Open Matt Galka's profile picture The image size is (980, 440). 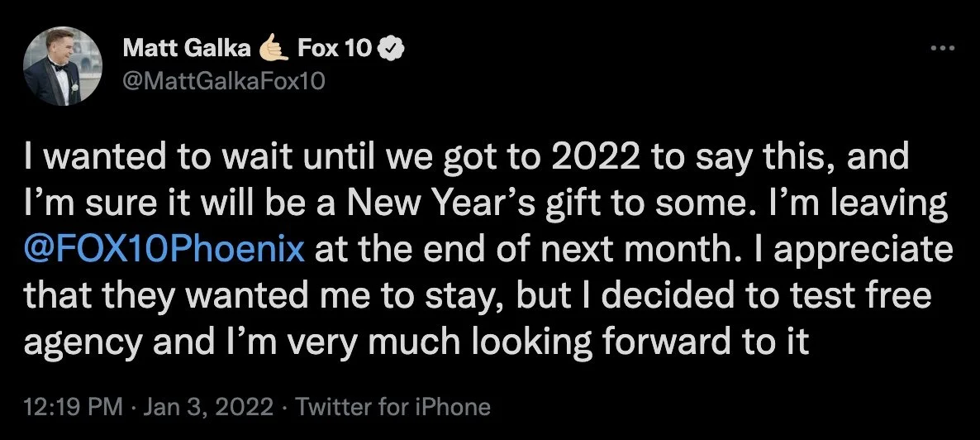(x=62, y=67)
